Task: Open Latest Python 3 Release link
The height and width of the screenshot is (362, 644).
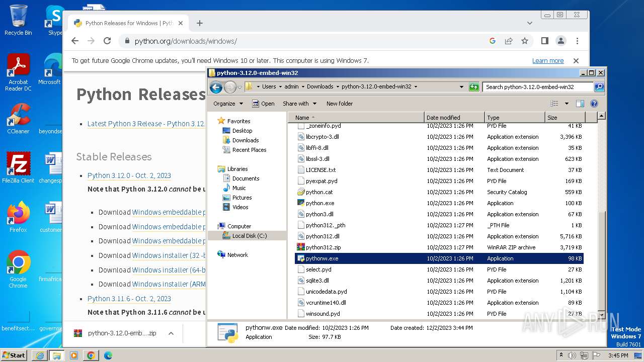Action: pyautogui.click(x=146, y=124)
